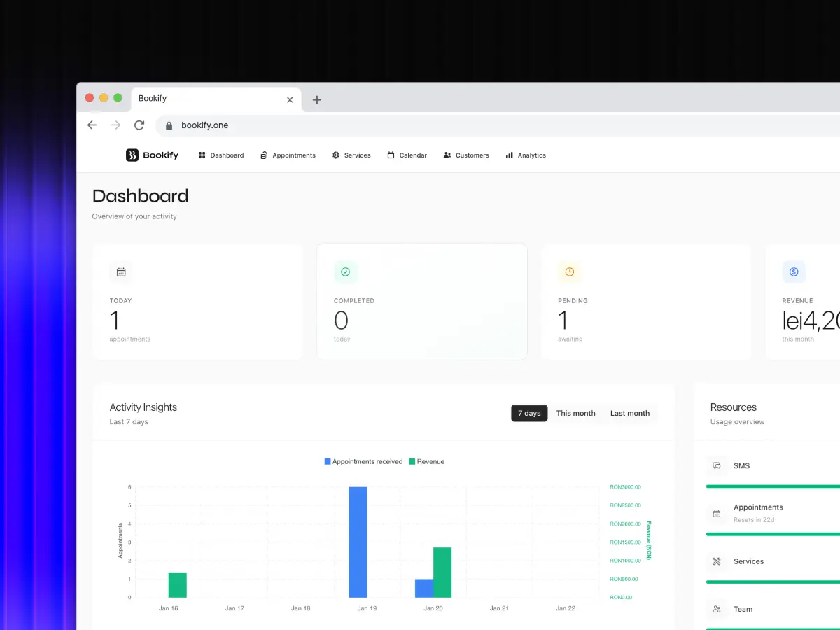The height and width of the screenshot is (630, 840).
Task: Click the Revenue dollar icon
Action: click(x=793, y=272)
